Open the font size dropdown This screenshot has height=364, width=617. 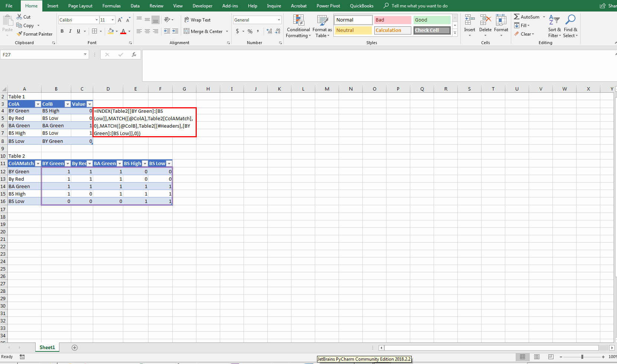tap(112, 20)
